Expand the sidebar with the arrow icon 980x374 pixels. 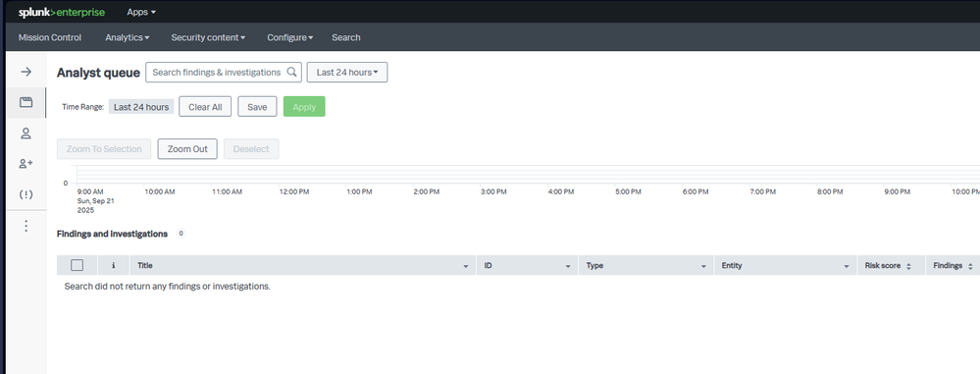26,72
